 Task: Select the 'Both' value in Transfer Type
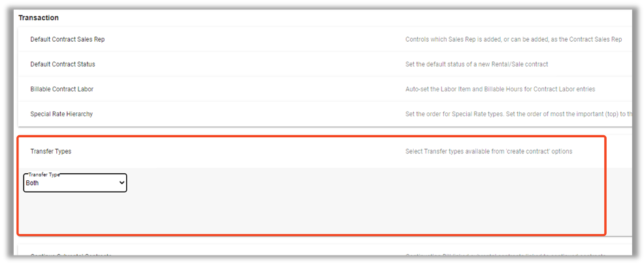tap(33, 184)
